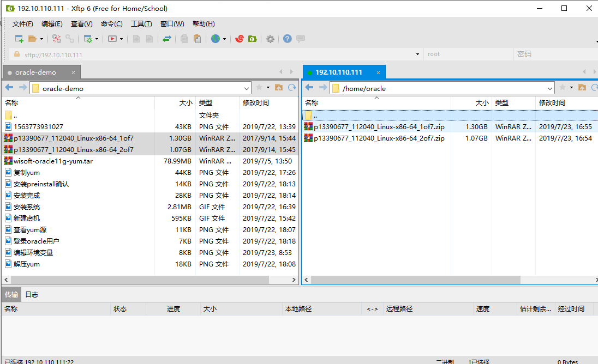This screenshot has height=364, width=598.
Task: Click the session properties icon with the green gear
Action: click(x=88, y=39)
